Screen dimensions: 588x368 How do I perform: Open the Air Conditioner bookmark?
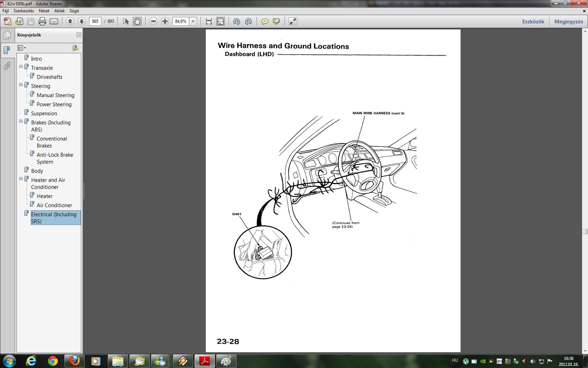54,205
